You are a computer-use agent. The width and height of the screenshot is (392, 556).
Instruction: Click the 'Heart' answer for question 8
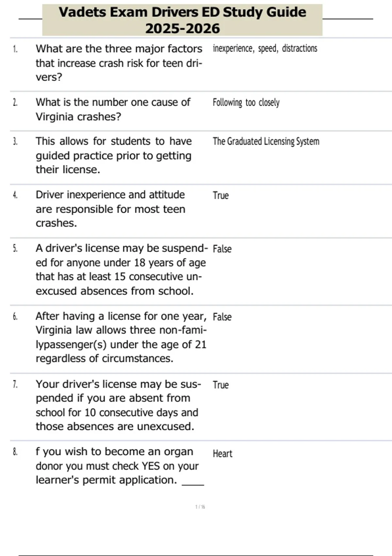(x=222, y=454)
